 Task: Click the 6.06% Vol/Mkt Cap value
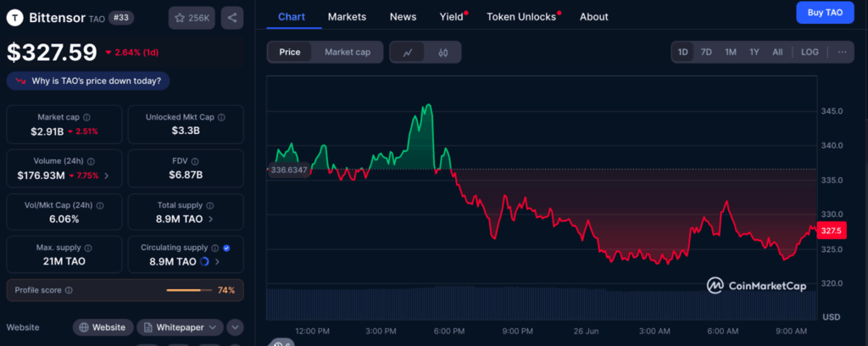click(x=64, y=220)
